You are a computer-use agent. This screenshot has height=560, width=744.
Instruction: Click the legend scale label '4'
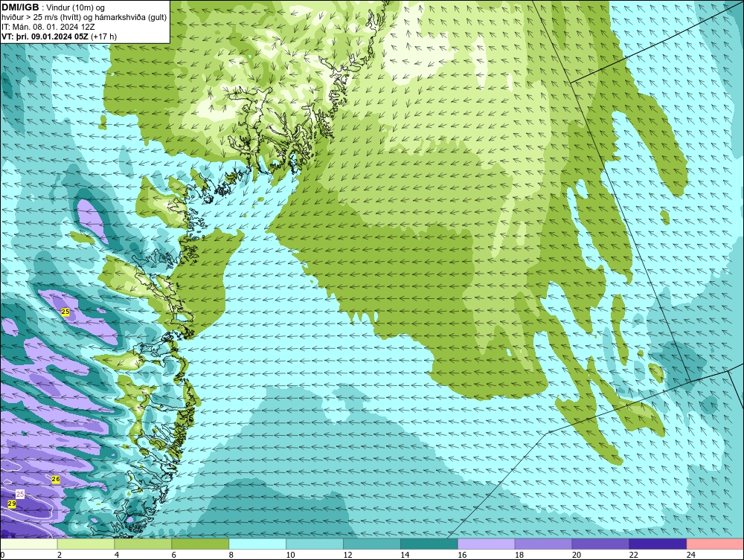click(x=117, y=555)
